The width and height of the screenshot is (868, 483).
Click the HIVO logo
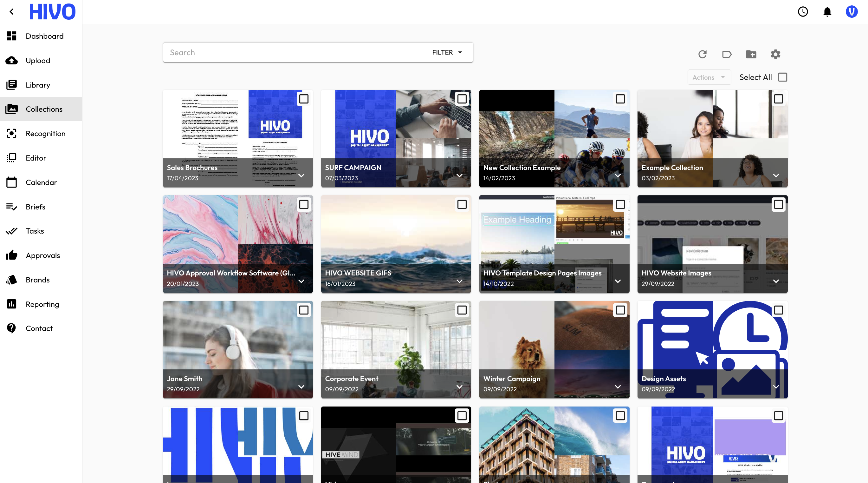point(52,12)
